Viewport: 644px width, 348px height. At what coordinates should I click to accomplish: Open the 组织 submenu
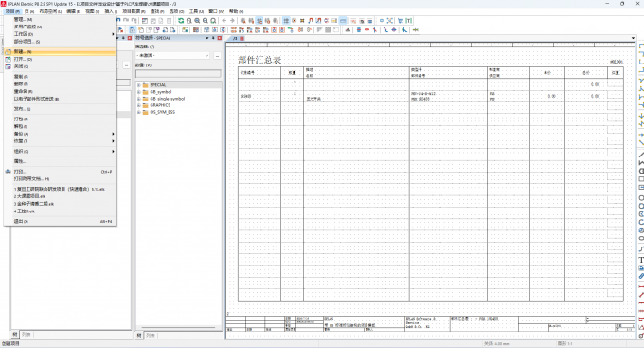click(60, 152)
